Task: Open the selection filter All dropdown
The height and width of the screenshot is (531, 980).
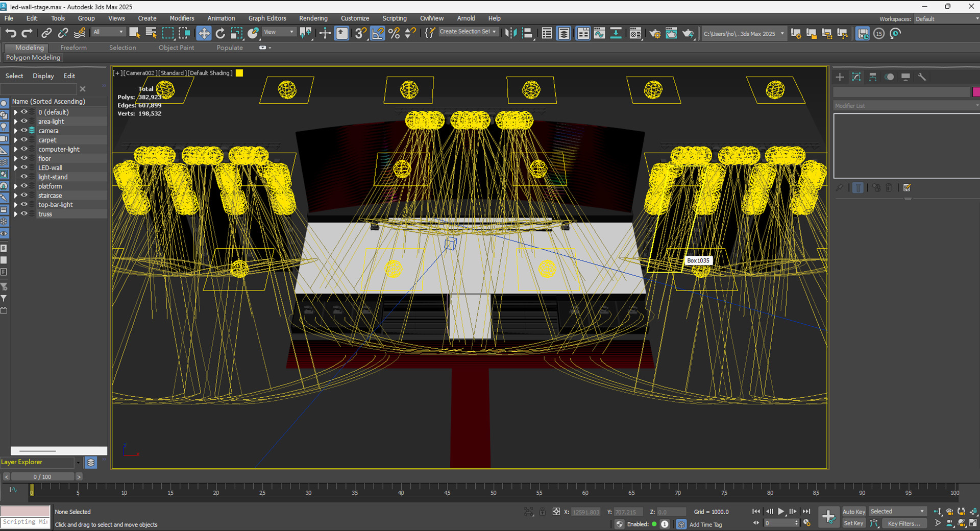Action: coord(109,32)
